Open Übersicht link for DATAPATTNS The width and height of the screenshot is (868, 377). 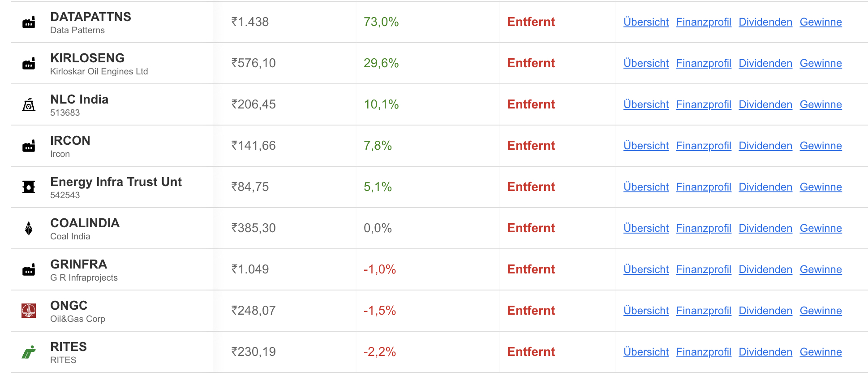[x=646, y=22]
